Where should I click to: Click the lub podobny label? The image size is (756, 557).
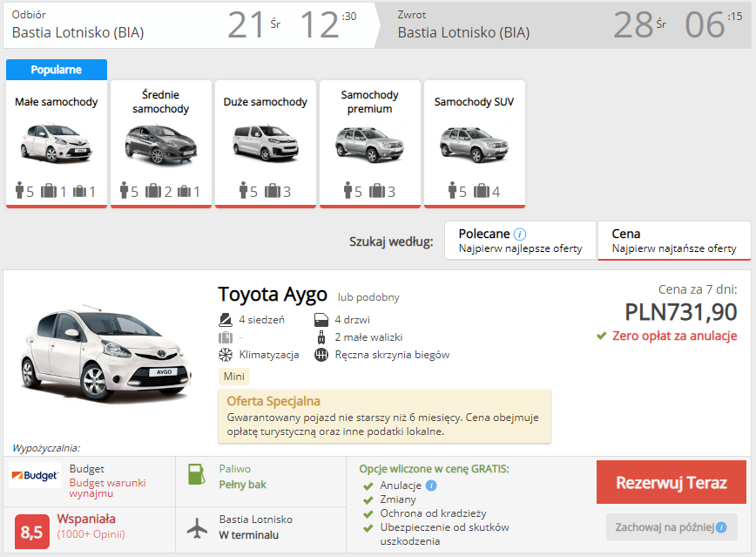[368, 297]
